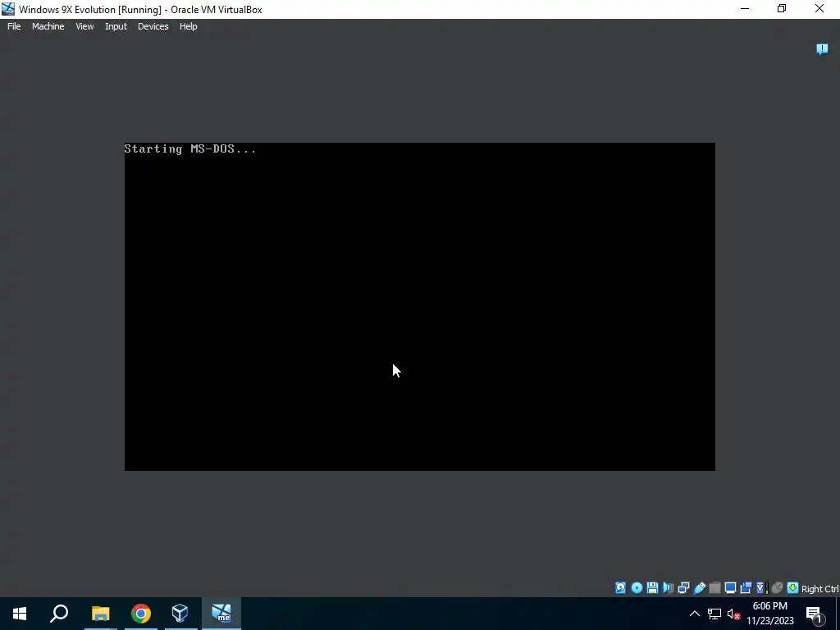Click the floppy disk status icon
The height and width of the screenshot is (630, 840).
(652, 587)
